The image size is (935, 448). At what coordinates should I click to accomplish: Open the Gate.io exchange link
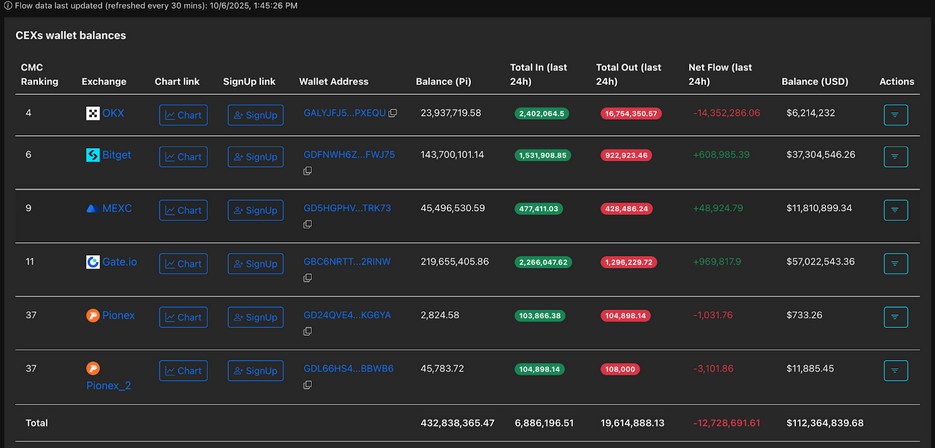[119, 262]
